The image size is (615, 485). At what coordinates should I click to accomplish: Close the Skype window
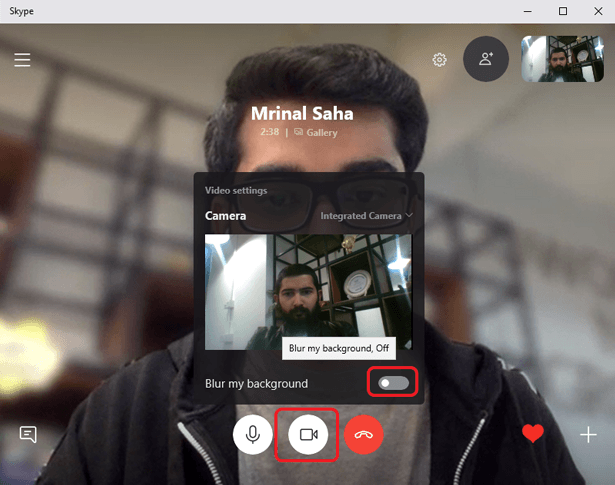[x=598, y=11]
